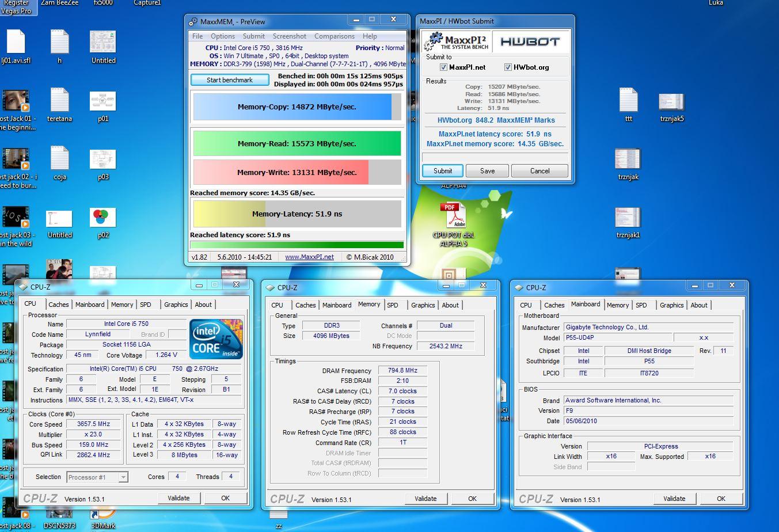This screenshot has height=532, width=779.
Task: Open the Help menu in MaxxMEM
Action: coord(370,36)
